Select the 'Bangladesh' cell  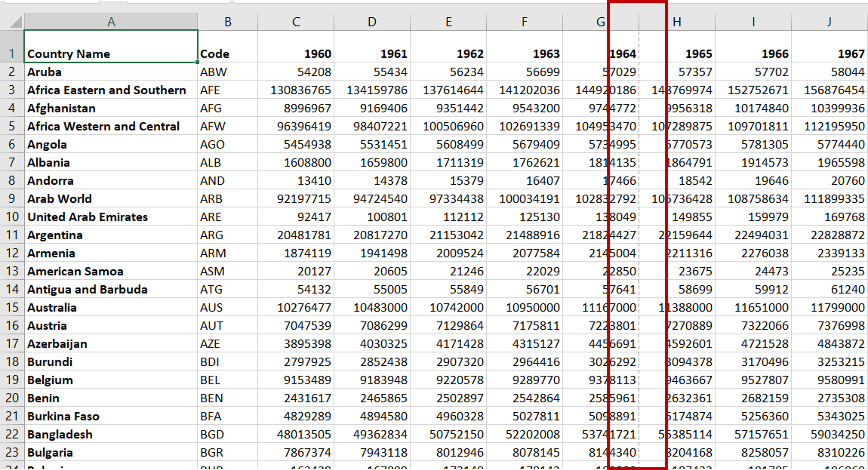click(x=111, y=434)
